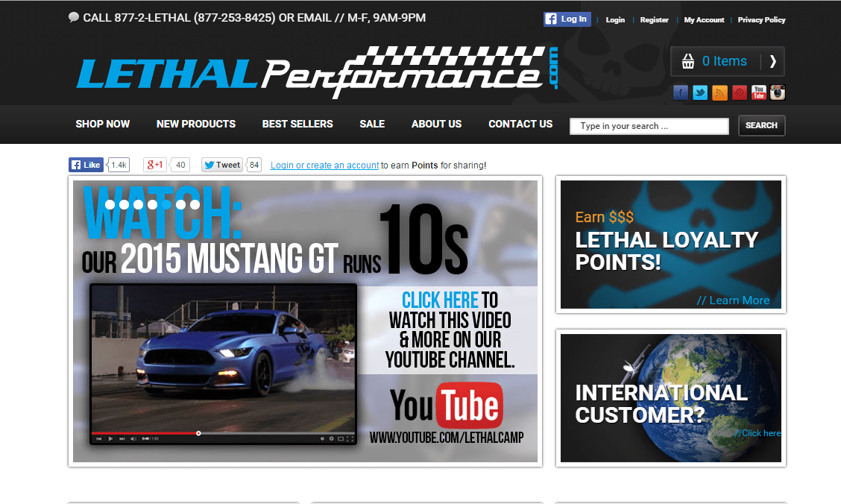841x504 pixels.
Task: Select the third slideshow dot
Action: (x=139, y=204)
